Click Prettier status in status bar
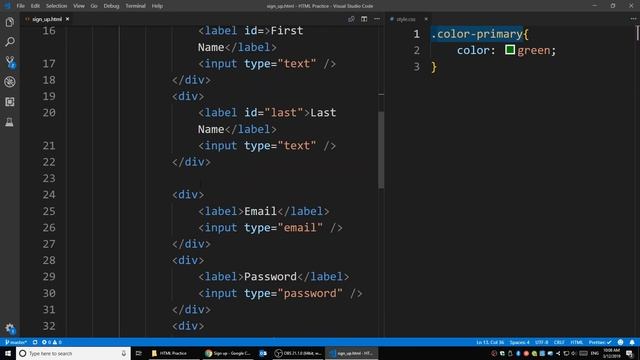 pyautogui.click(x=600, y=342)
